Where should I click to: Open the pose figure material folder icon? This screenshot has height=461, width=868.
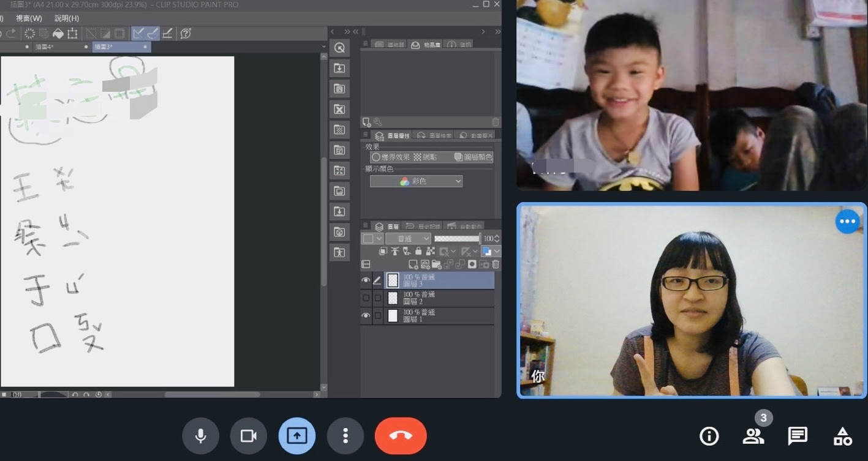pos(339,252)
